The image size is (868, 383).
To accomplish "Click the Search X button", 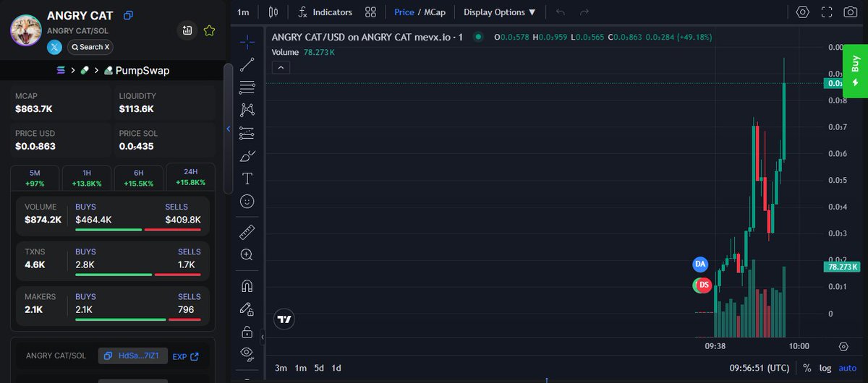I will (90, 47).
